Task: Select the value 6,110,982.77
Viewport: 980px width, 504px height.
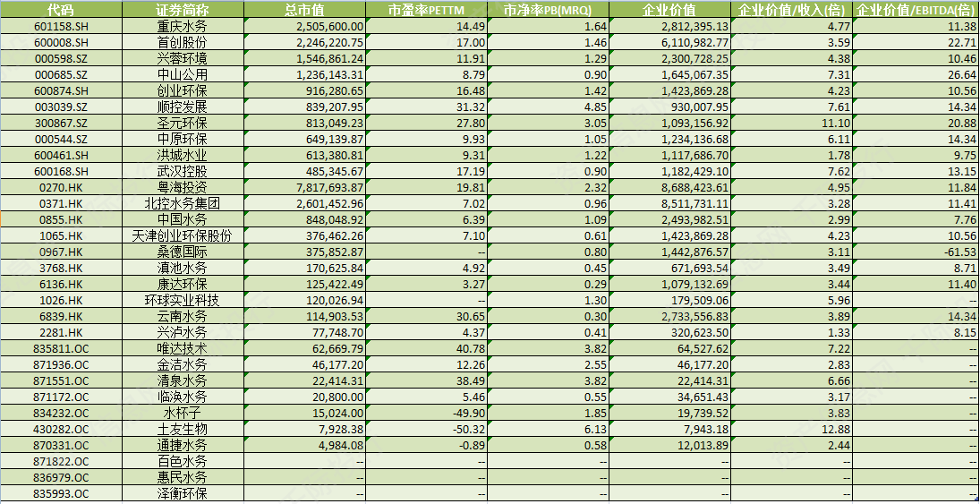Action: pyautogui.click(x=669, y=42)
